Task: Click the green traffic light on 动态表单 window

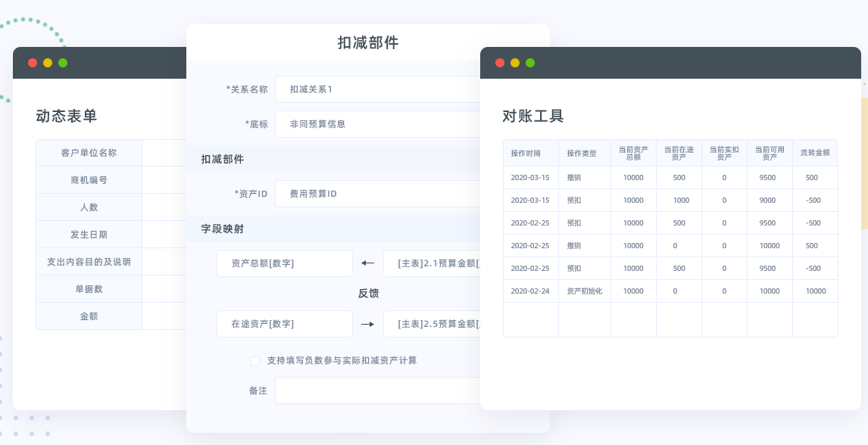Action: [63, 63]
